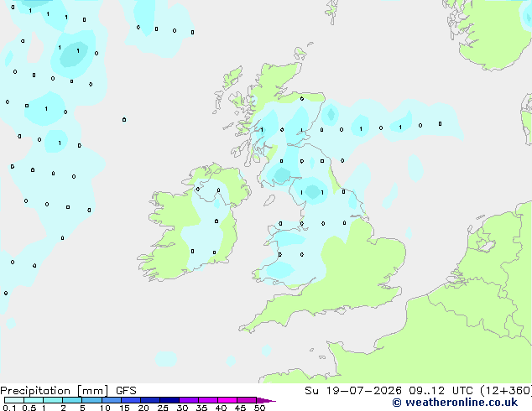Click the 25–30 mm dark blue swatch
532x411 pixels.
tap(170, 400)
